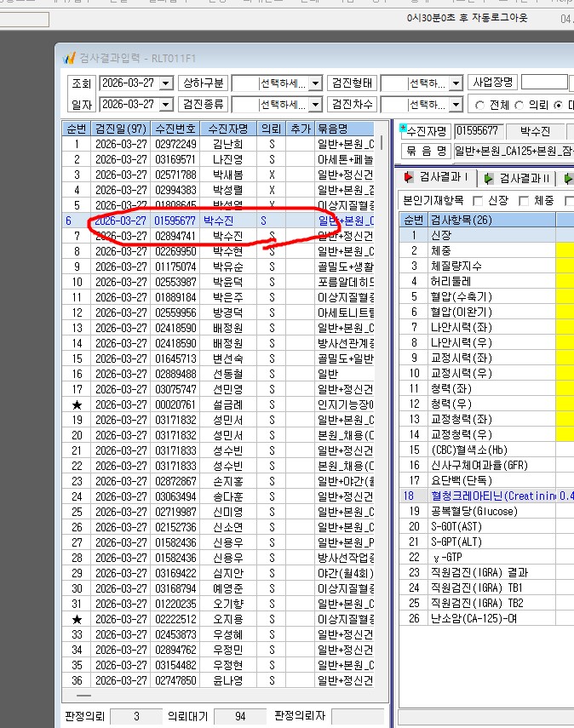Select the yellow result cell for 체중
This screenshot has width=574, height=728.
(565, 250)
